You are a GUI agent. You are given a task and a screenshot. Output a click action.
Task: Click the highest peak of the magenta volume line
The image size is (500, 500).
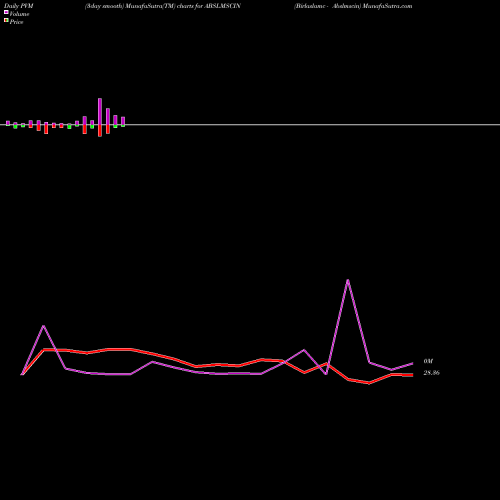tap(348, 280)
